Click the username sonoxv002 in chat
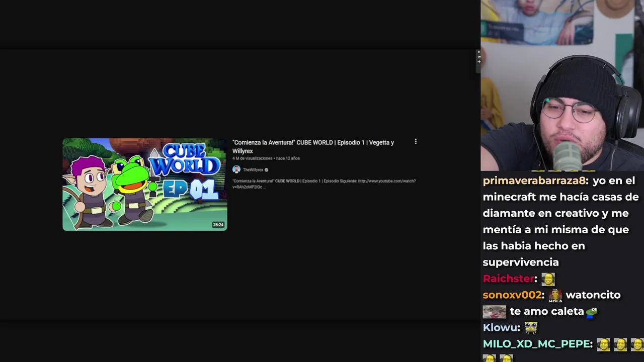644x362 pixels. click(512, 295)
